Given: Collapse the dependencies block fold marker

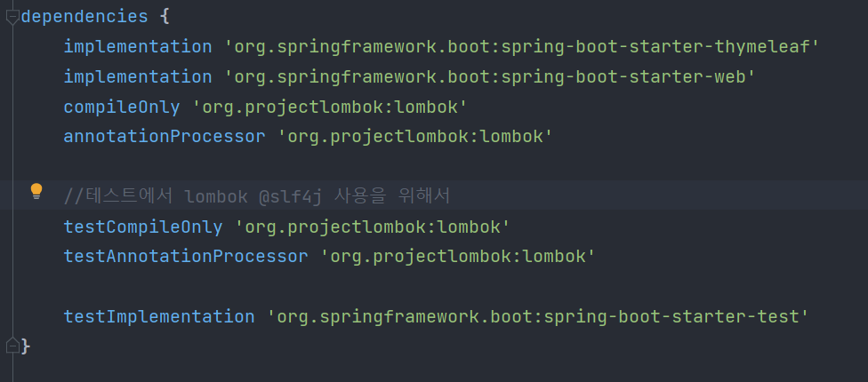Looking at the screenshot, I should click(12, 17).
